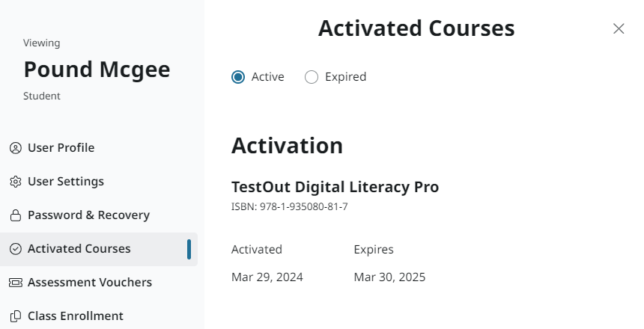Click the Mar 30, 2025 expiry date
The width and height of the screenshot is (644, 329).
pyautogui.click(x=389, y=277)
